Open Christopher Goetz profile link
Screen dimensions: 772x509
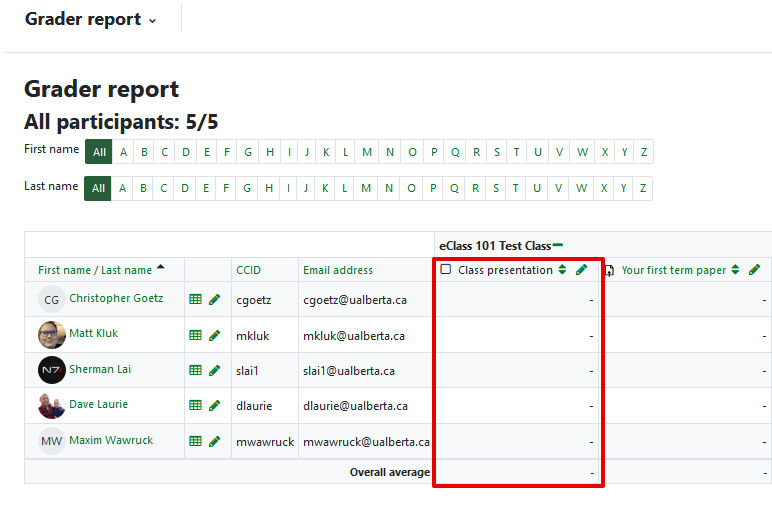pos(116,298)
